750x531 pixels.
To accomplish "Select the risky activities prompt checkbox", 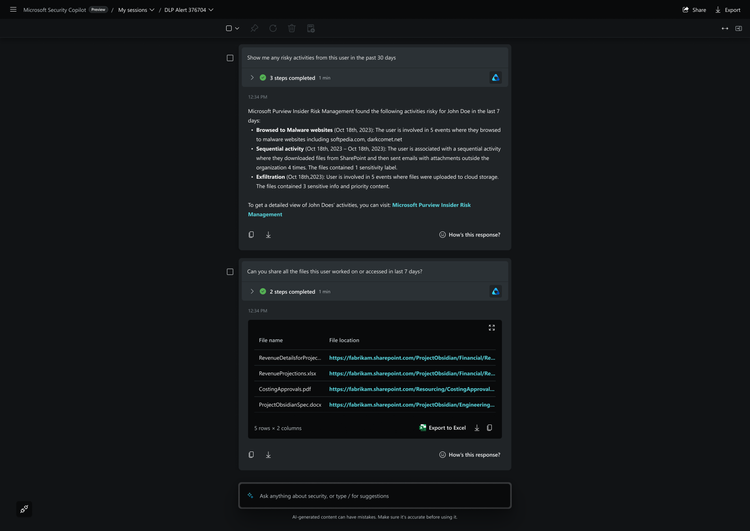I will [x=230, y=58].
